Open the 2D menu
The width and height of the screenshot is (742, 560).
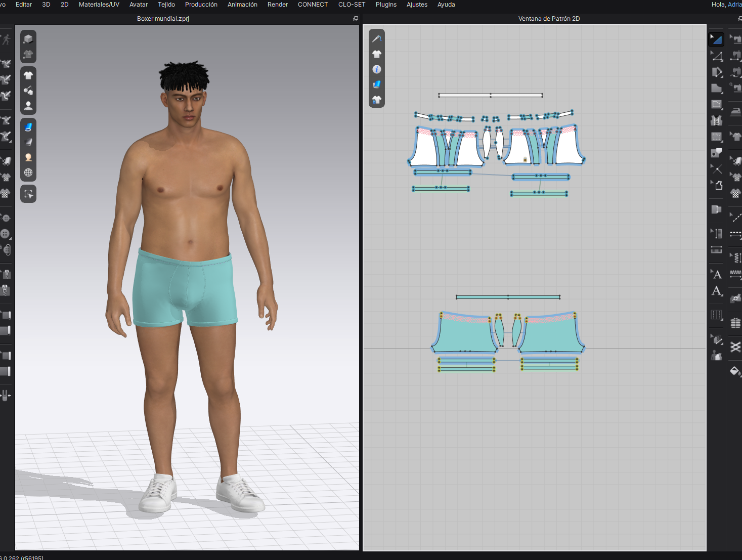(64, 5)
